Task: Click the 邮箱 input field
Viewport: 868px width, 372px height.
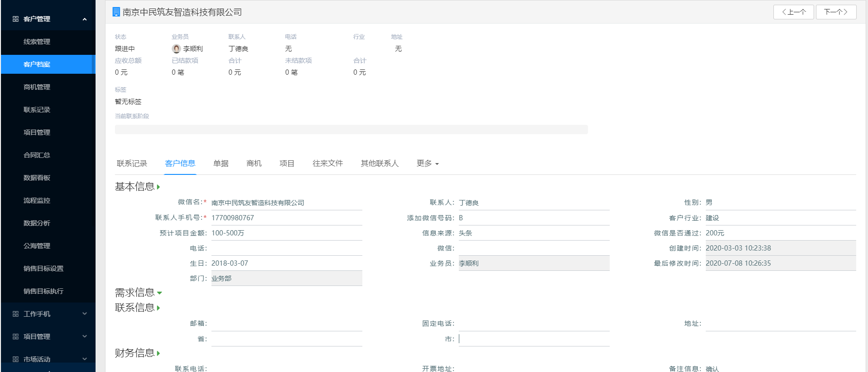Action: point(287,324)
